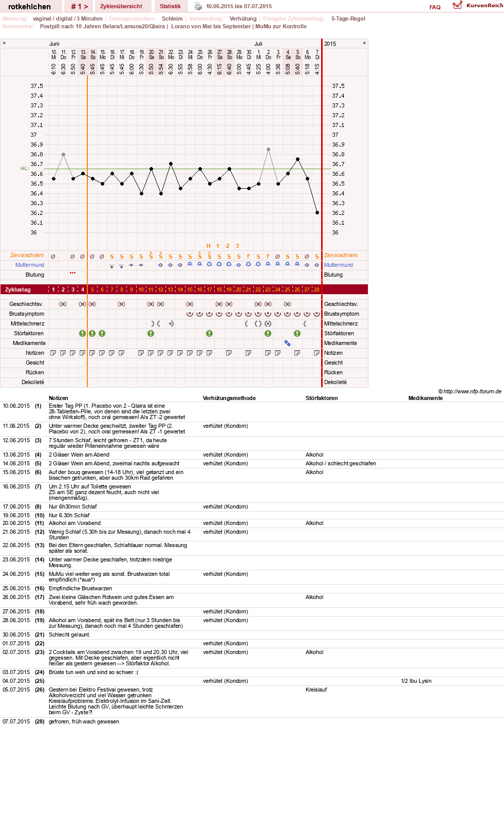Click the blue Muttermund label on the right

(338, 265)
